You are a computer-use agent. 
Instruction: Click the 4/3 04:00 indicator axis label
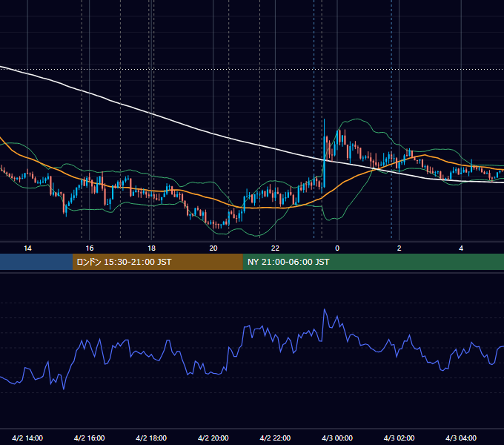[x=461, y=438]
